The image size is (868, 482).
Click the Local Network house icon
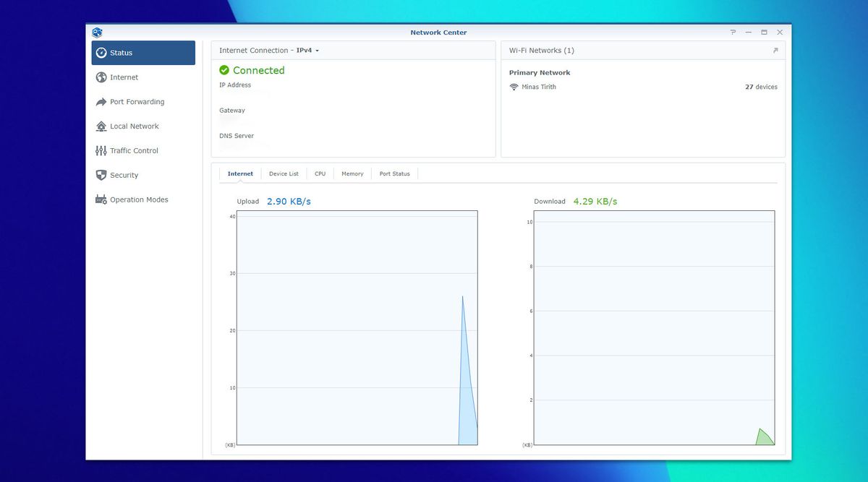pyautogui.click(x=101, y=126)
